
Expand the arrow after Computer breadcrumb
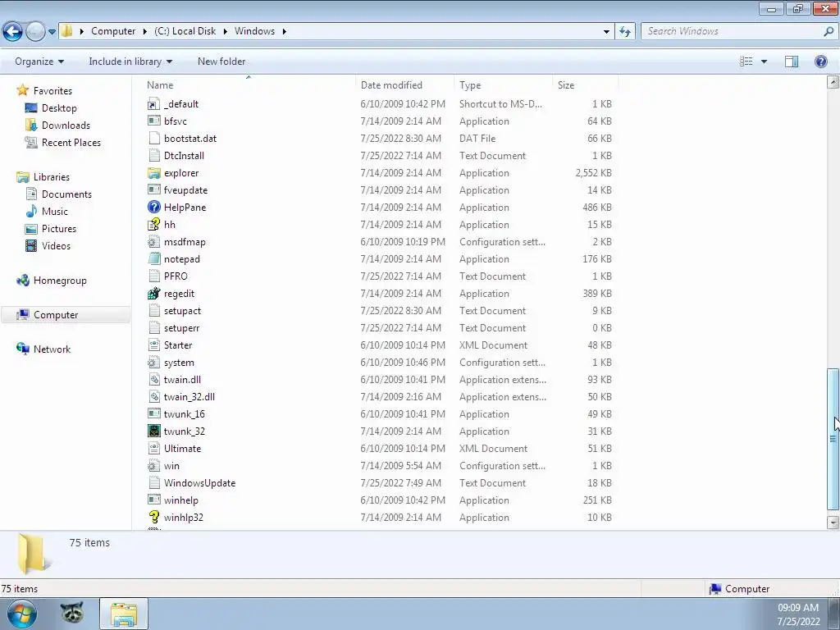144,32
